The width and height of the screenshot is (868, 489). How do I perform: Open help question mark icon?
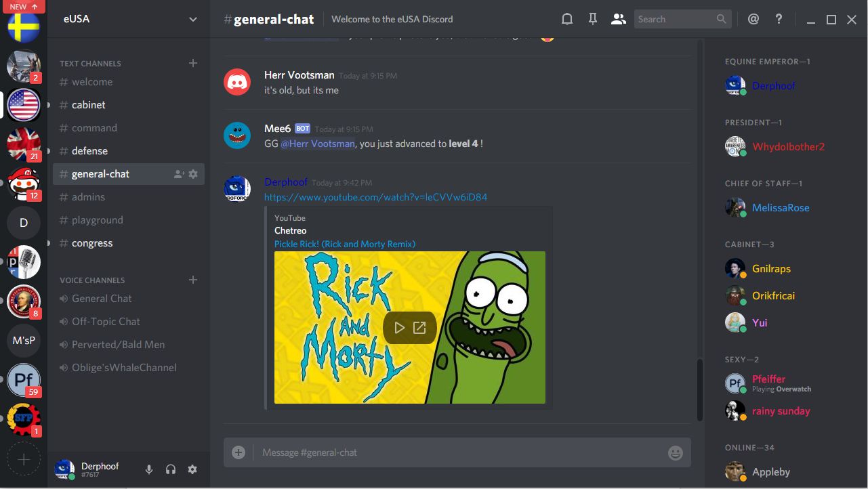[x=779, y=19]
